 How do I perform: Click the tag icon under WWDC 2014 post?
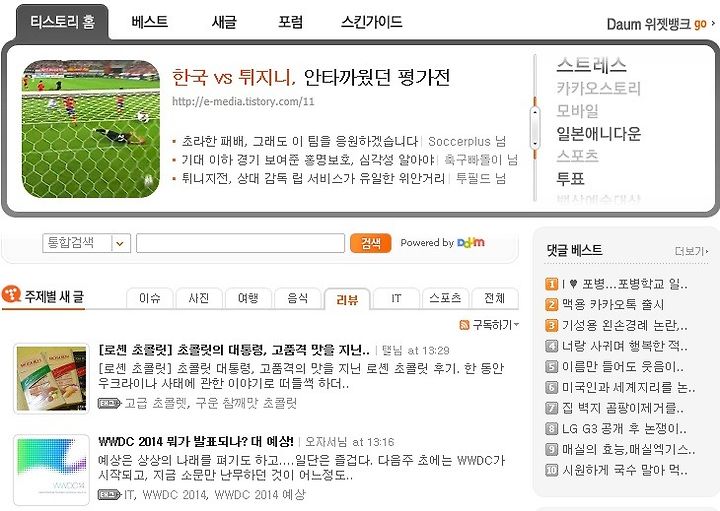109,494
